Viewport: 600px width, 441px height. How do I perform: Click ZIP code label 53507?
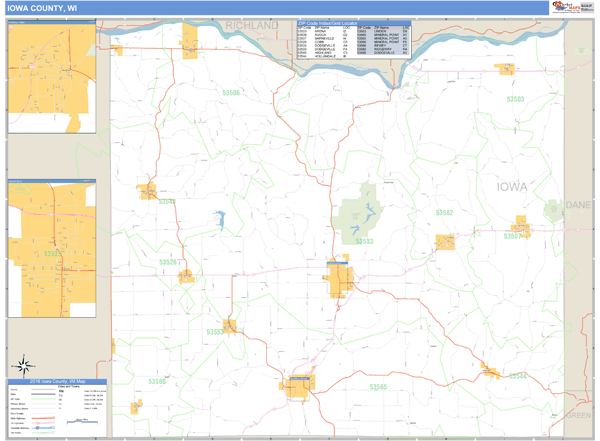[512, 236]
